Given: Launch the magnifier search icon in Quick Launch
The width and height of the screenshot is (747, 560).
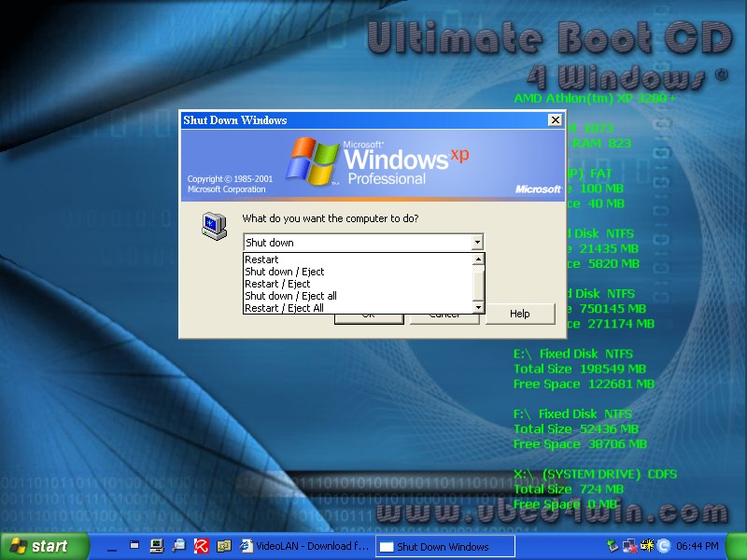Looking at the screenshot, I should [x=178, y=546].
